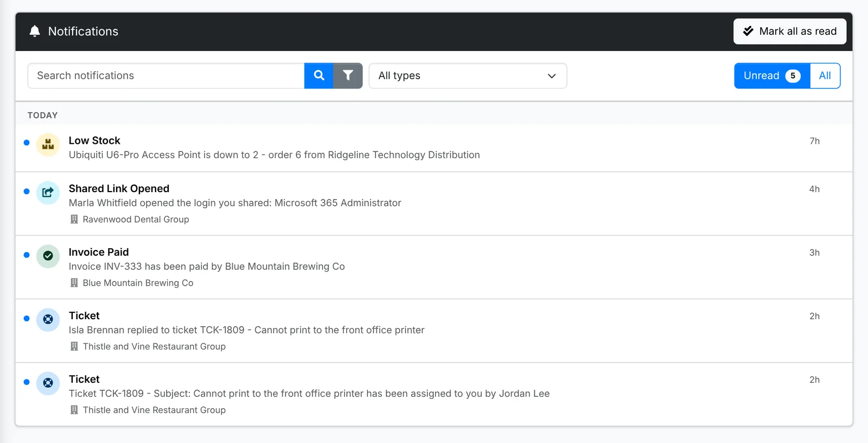Click the unread count badge 5
Screen dimensions: 868x443
(x=793, y=76)
